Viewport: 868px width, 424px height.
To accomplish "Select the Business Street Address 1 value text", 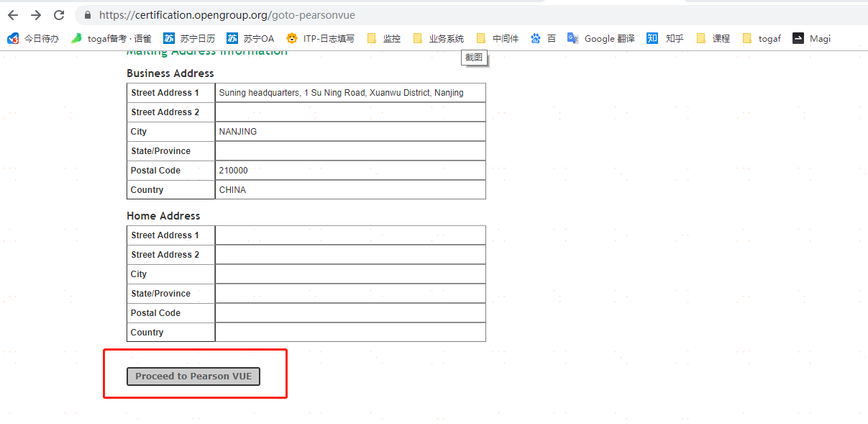I will click(342, 93).
